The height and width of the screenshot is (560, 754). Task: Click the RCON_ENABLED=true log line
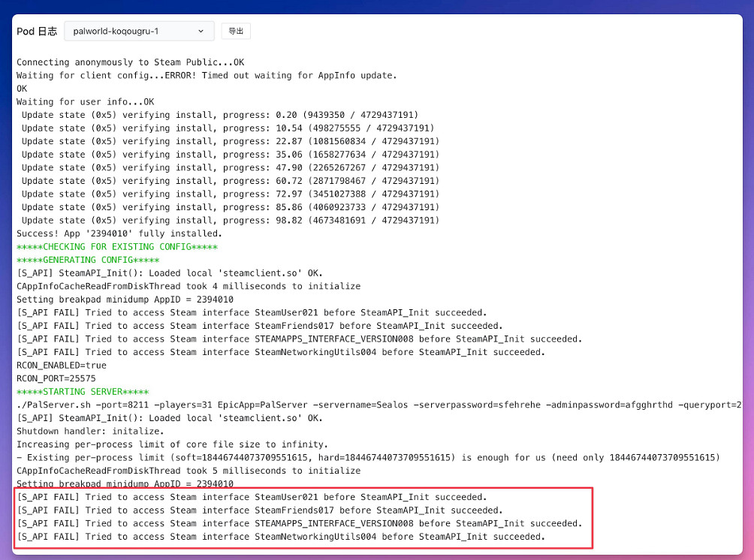point(62,366)
